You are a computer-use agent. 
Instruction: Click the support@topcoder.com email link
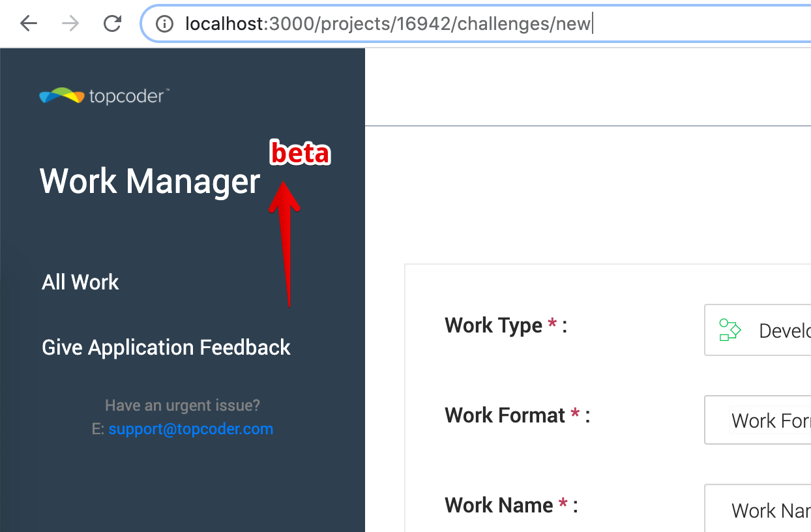pos(191,429)
